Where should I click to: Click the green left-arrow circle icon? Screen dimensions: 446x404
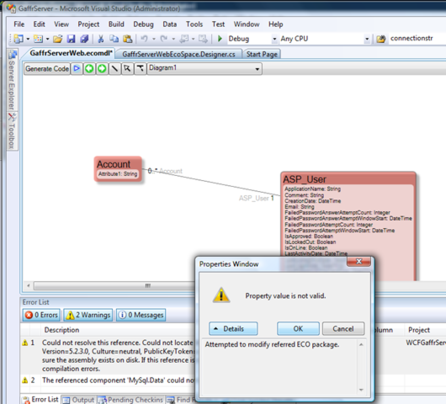[89, 69]
